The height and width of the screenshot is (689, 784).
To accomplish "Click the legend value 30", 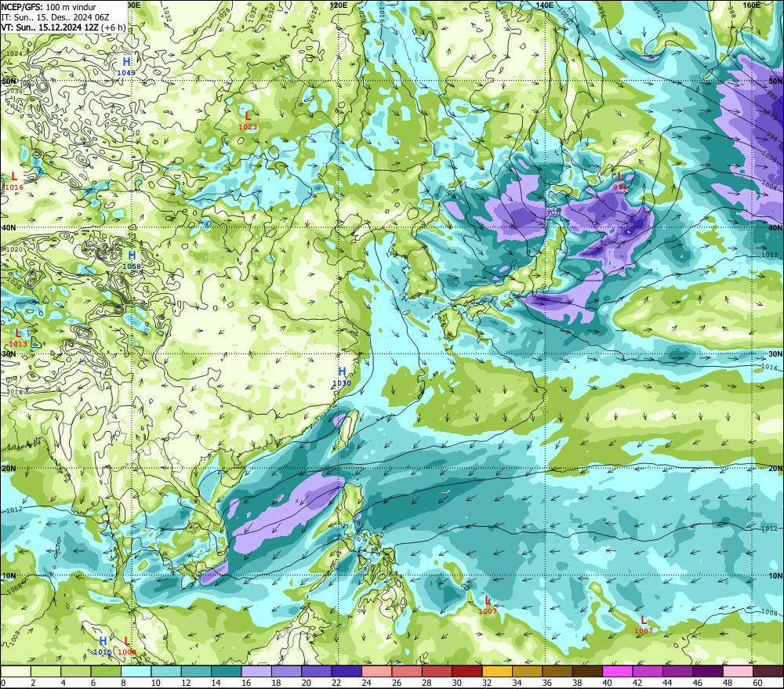I will tap(456, 683).
